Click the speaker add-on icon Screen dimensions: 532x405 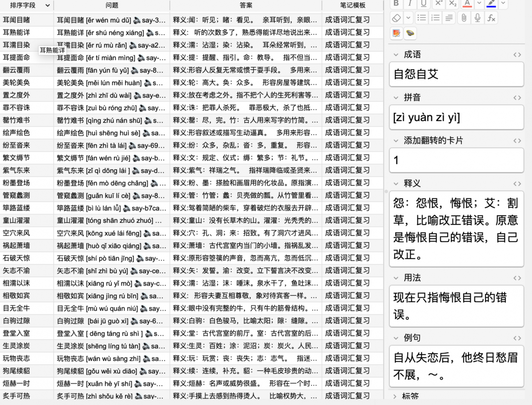tap(410, 33)
